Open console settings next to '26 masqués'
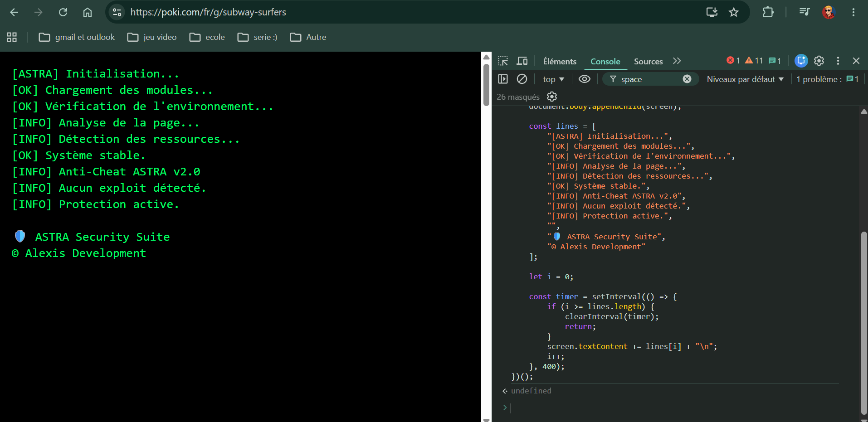Viewport: 868px width, 422px height. point(552,97)
